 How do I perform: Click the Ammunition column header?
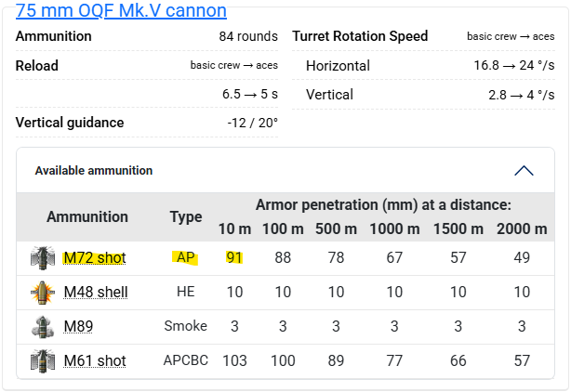[87, 216]
